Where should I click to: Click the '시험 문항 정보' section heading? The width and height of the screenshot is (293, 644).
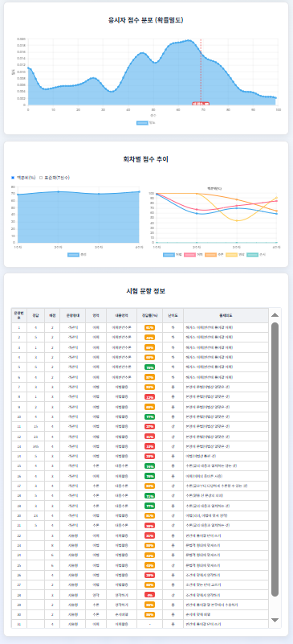coord(146,291)
